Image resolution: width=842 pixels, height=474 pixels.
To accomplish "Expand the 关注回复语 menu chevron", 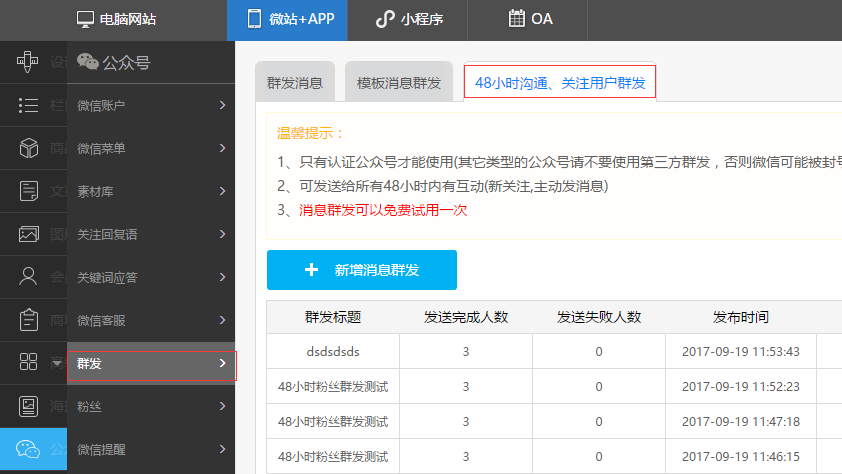I will 222,234.
